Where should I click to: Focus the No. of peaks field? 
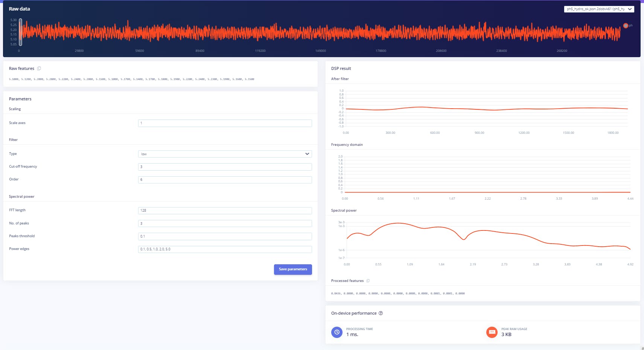pos(225,223)
